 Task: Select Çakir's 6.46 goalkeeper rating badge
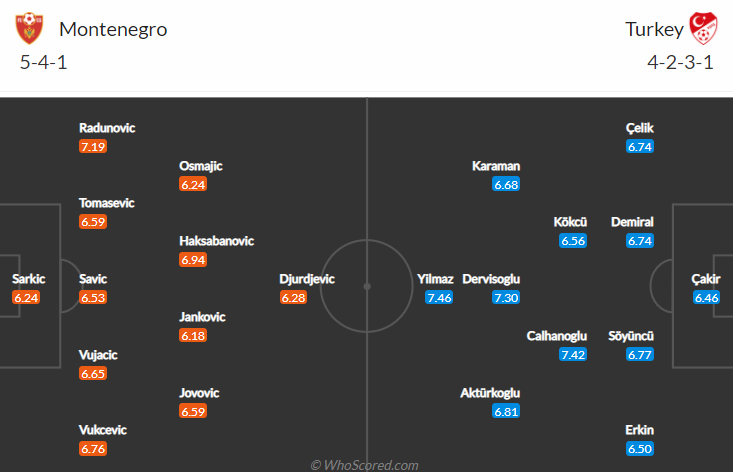(706, 297)
